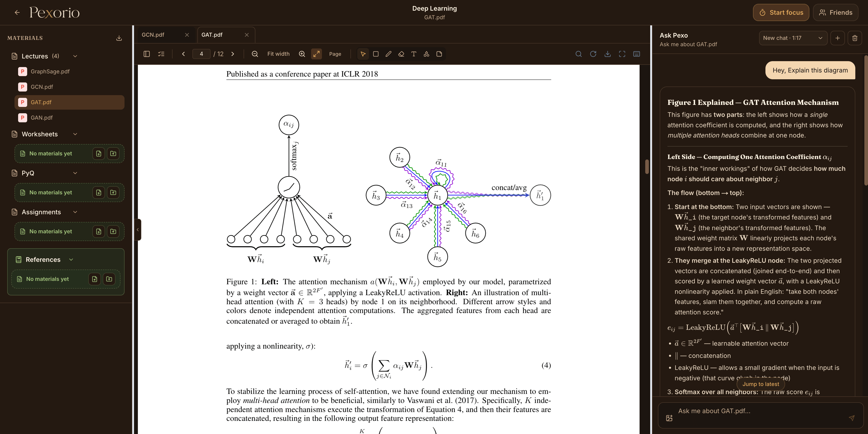Close the GCN.pdf tab

(x=187, y=35)
